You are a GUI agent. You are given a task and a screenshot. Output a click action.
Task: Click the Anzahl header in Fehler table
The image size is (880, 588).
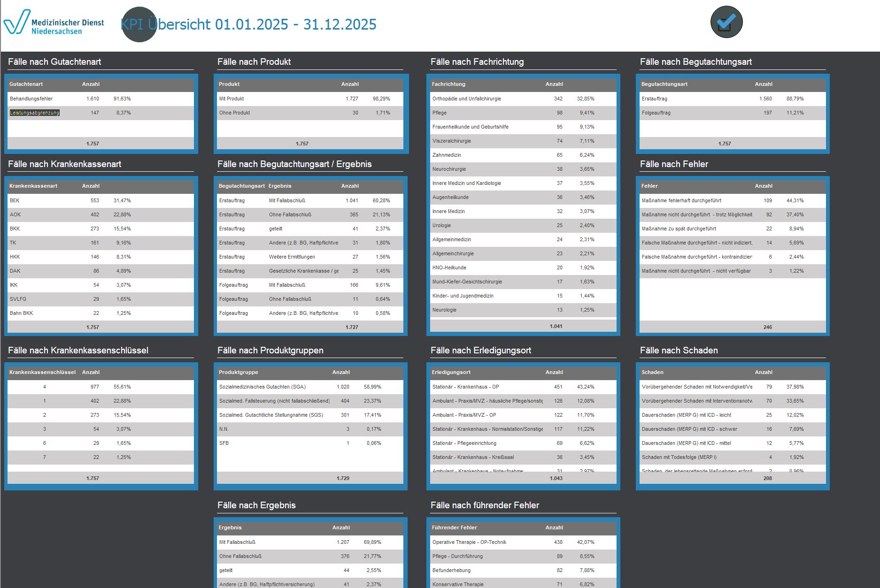coord(763,186)
